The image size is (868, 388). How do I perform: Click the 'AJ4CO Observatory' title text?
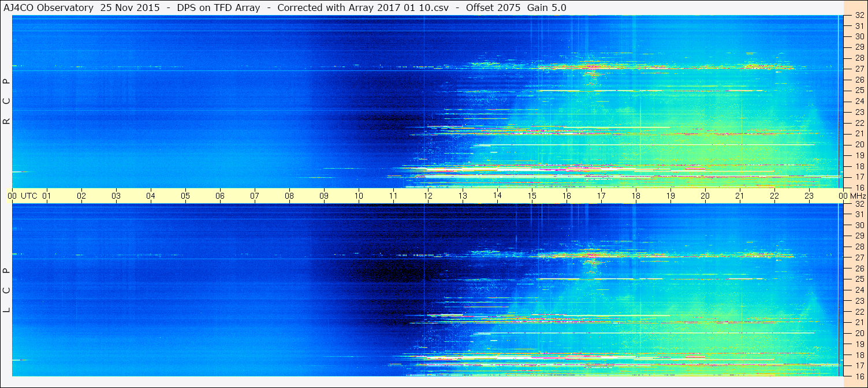click(x=49, y=8)
